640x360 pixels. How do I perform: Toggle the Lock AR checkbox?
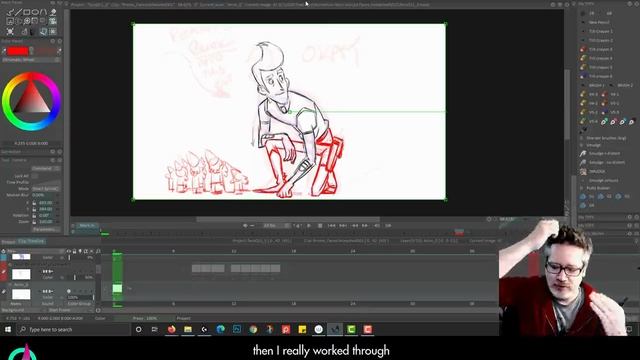coord(34,176)
